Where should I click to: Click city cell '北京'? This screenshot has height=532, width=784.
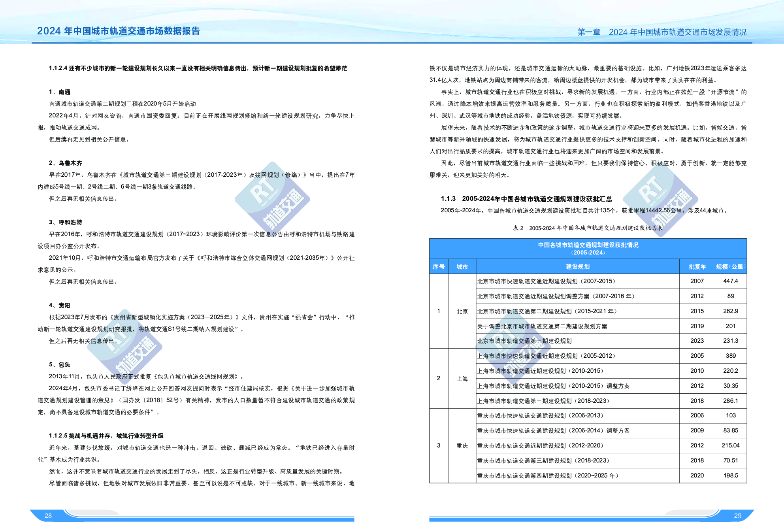tap(462, 311)
